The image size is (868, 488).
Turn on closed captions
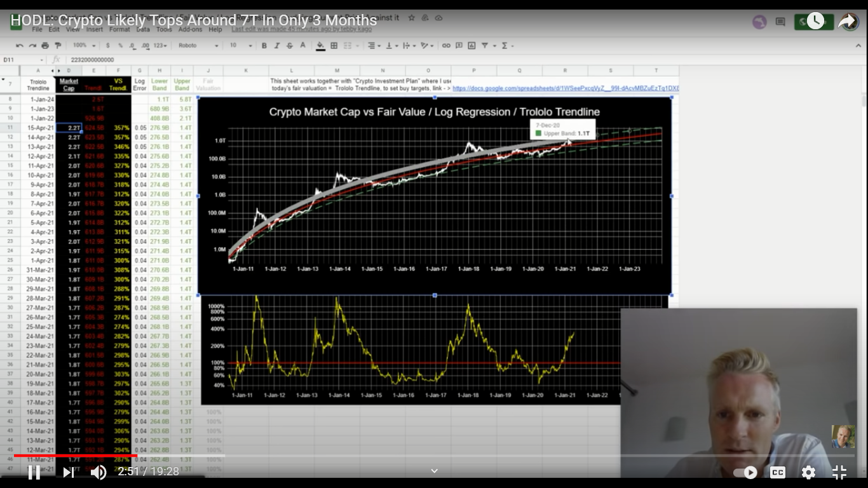[x=777, y=472]
